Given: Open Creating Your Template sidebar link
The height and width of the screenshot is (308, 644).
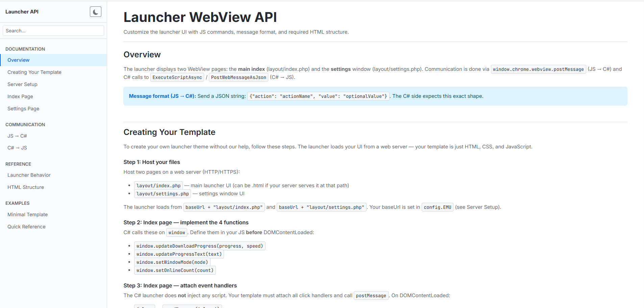Looking at the screenshot, I should coord(34,72).
